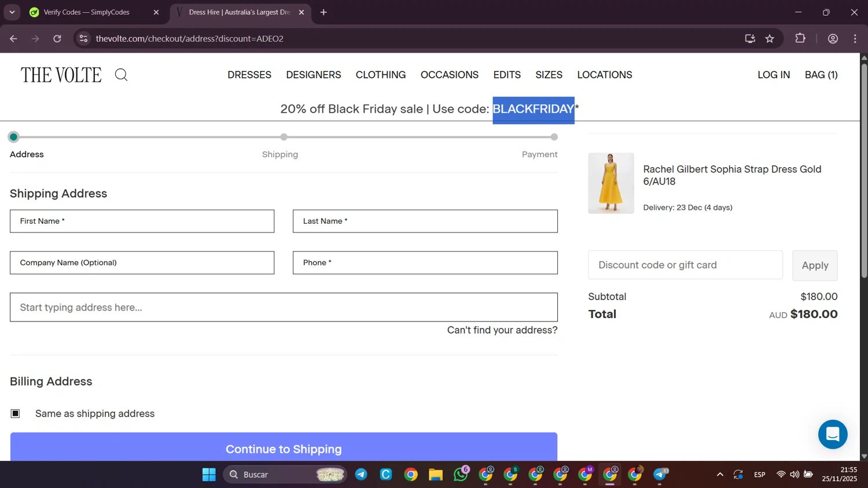Open the Chrome profile icon
Image resolution: width=868 pixels, height=488 pixels.
click(833, 39)
